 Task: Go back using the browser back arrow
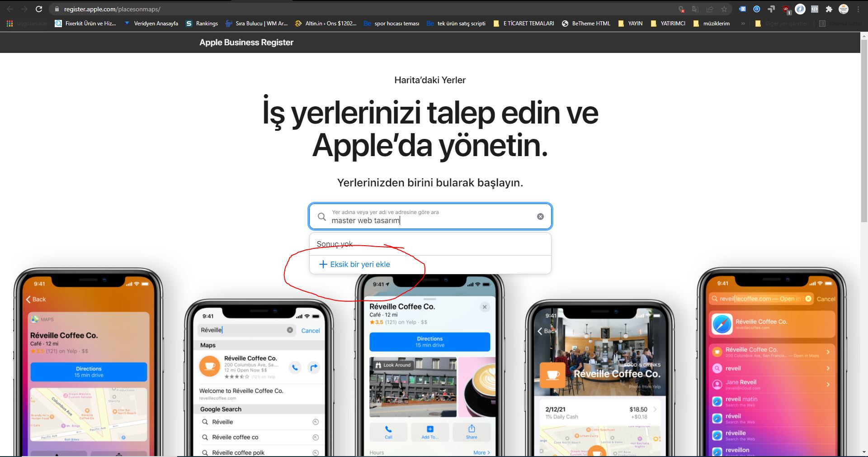pyautogui.click(x=10, y=9)
